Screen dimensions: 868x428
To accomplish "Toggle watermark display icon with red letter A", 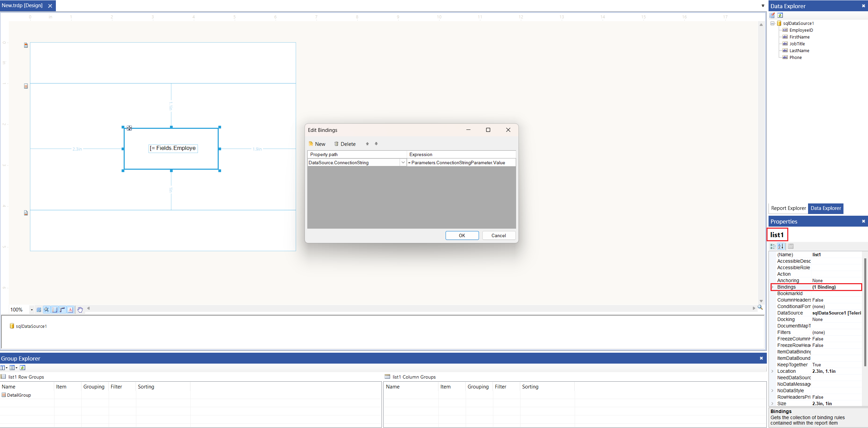I will tap(70, 310).
